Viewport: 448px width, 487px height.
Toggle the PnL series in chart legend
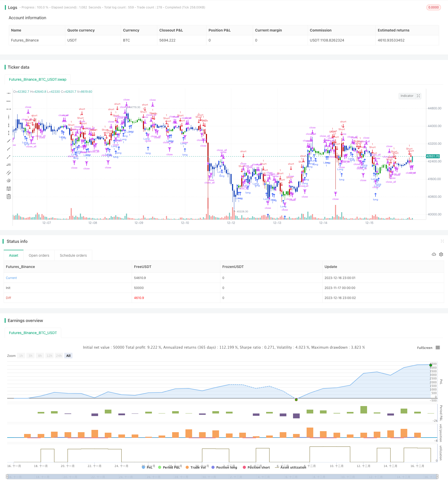[147, 467]
